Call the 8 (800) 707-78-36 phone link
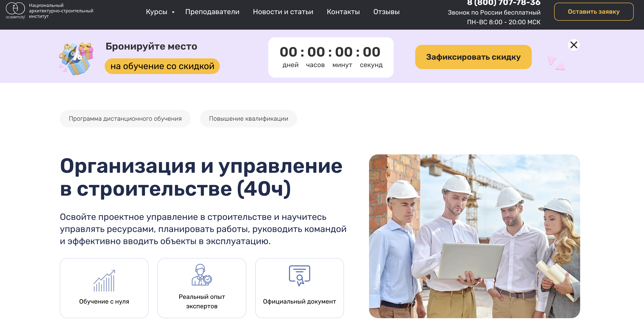The width and height of the screenshot is (644, 324). 504,3
